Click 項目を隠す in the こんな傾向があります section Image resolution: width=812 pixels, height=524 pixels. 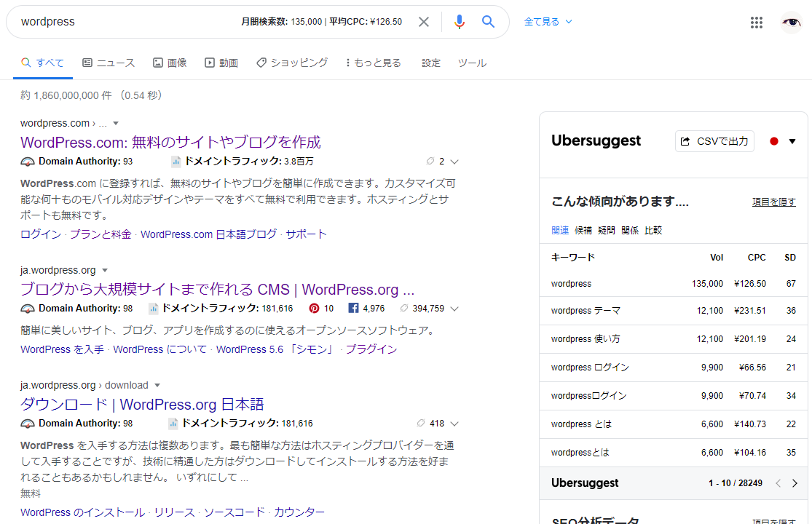point(773,202)
